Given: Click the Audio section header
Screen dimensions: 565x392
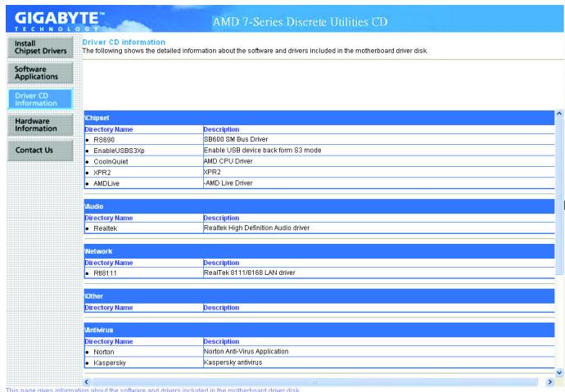Looking at the screenshot, I should [319, 206].
